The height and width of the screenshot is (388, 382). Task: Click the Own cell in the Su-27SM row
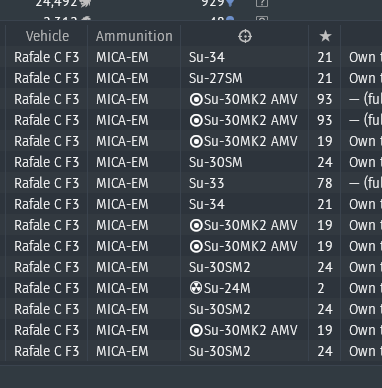click(365, 78)
